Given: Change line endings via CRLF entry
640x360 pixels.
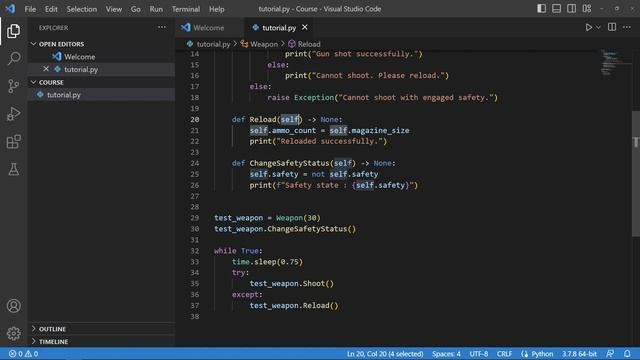Looking at the screenshot, I should pos(504,354).
